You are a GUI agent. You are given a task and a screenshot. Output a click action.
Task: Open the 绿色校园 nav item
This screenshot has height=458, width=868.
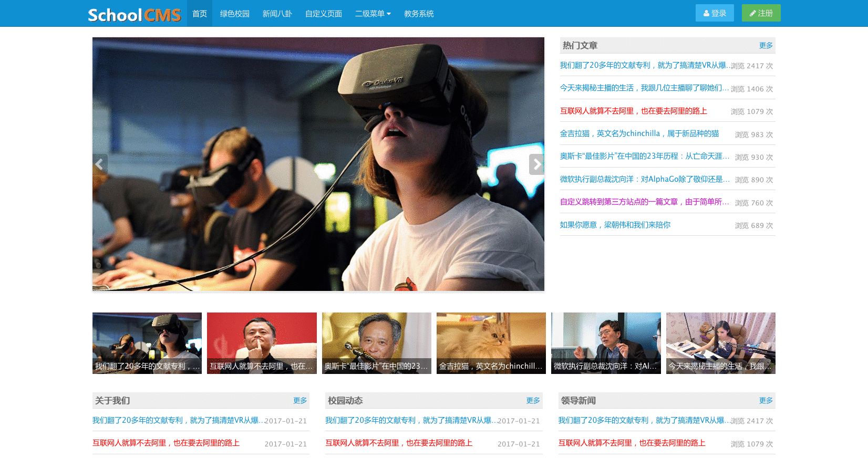[235, 14]
